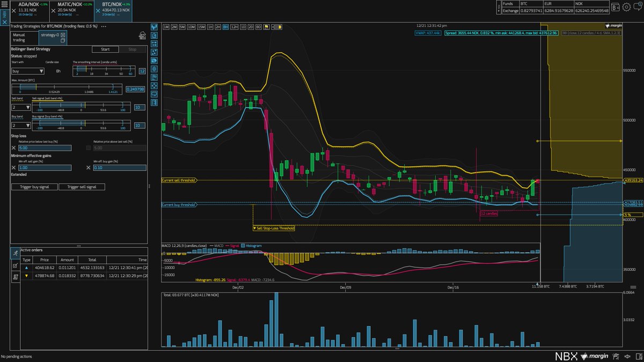This screenshot has width=644, height=362.
Task: Select the 12H timeframe
Action: point(234,26)
